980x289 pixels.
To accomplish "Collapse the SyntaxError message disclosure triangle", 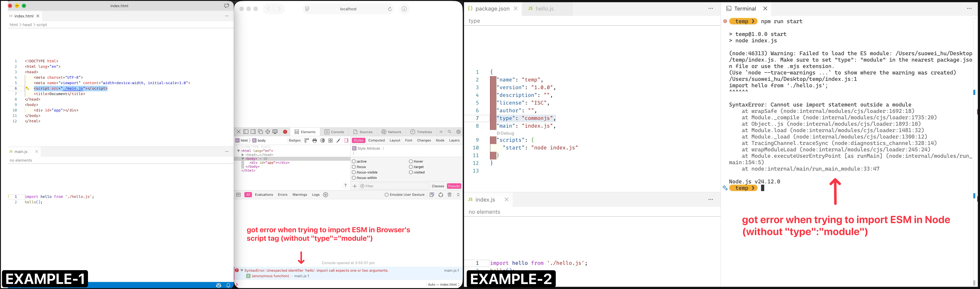I will tap(242, 270).
